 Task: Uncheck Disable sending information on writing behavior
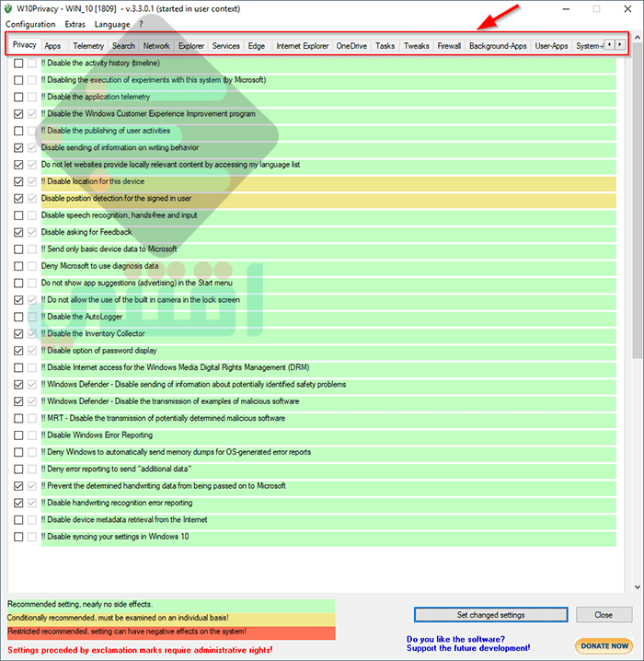[x=18, y=147]
